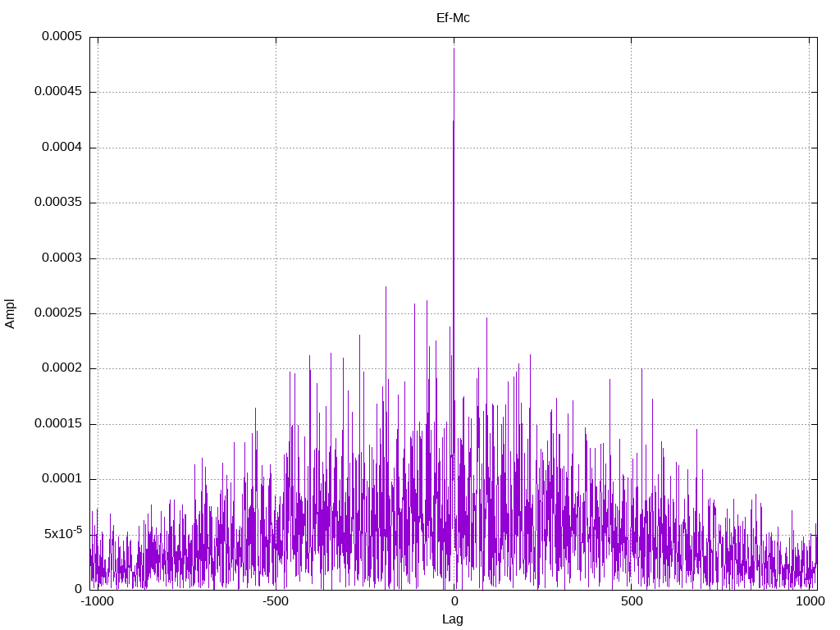
Task: Select the y-axis tick value 0.00025
Action: pos(58,313)
